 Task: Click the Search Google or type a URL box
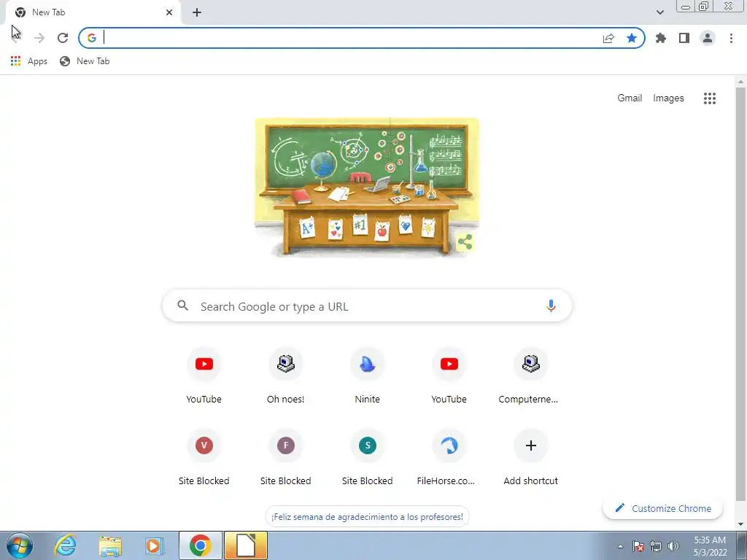point(367,306)
